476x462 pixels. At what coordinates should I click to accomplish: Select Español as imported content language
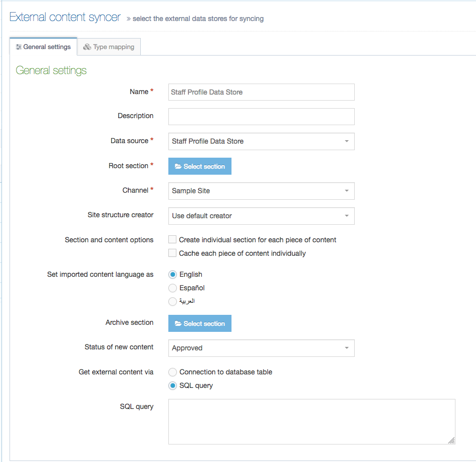click(x=172, y=288)
